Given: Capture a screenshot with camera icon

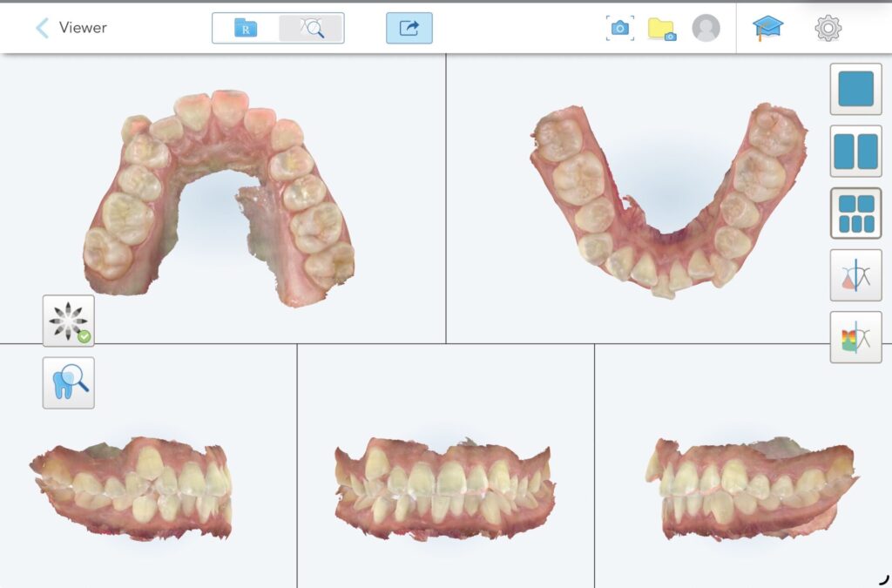Looking at the screenshot, I should (620, 28).
